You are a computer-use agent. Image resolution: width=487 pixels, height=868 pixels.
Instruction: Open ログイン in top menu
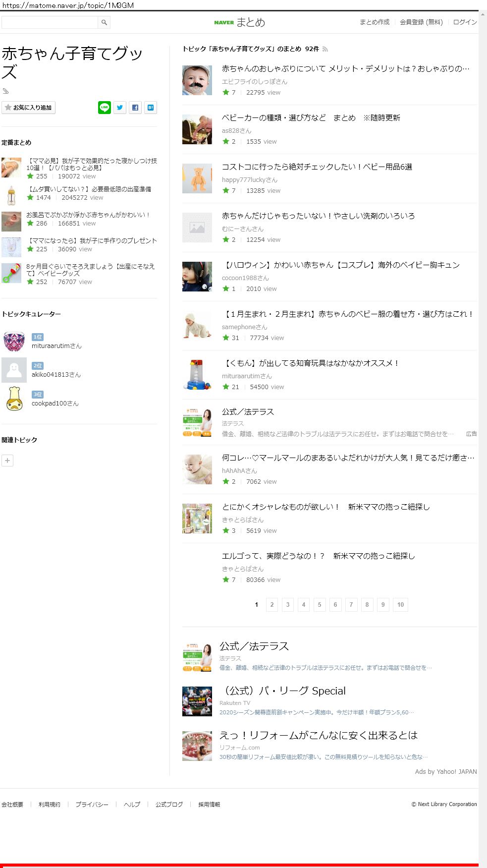(x=465, y=22)
